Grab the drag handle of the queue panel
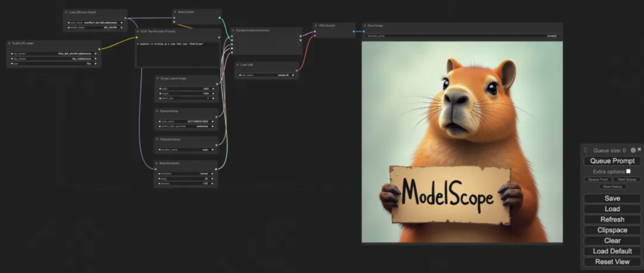Viewport: 644px width, 273px height. click(x=585, y=150)
